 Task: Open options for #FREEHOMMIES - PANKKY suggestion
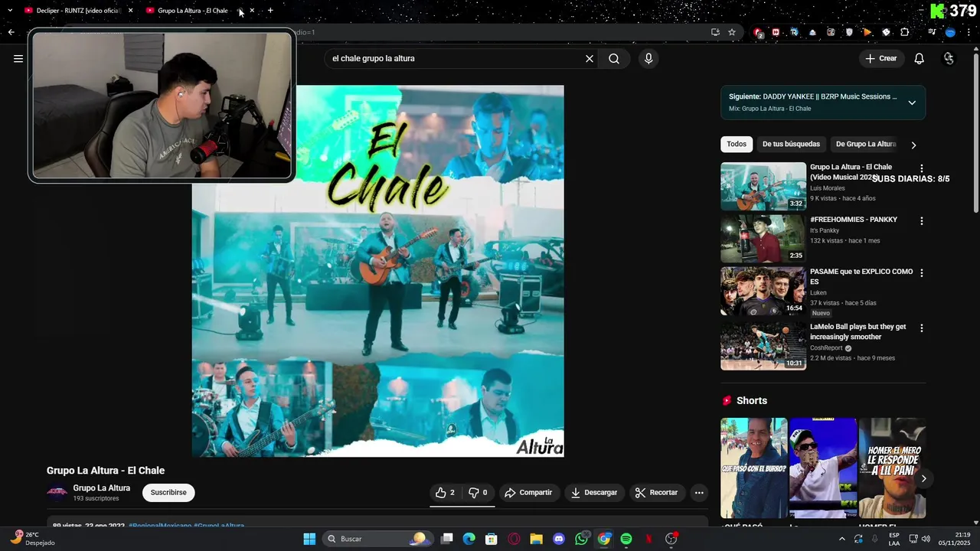922,221
